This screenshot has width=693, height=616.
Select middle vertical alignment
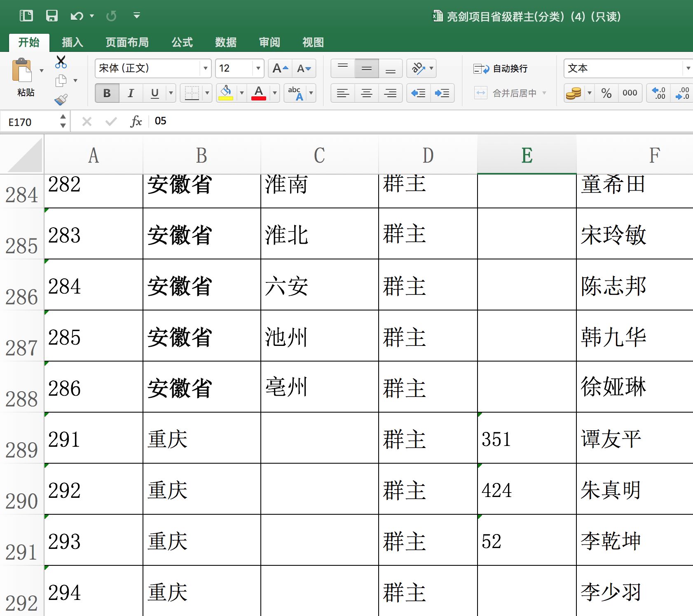tap(367, 68)
